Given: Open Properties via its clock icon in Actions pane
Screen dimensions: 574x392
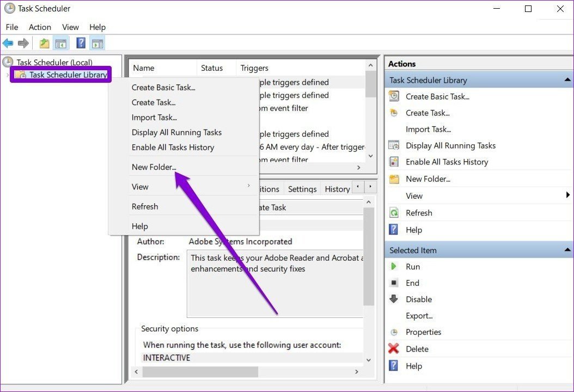Looking at the screenshot, I should click(393, 332).
